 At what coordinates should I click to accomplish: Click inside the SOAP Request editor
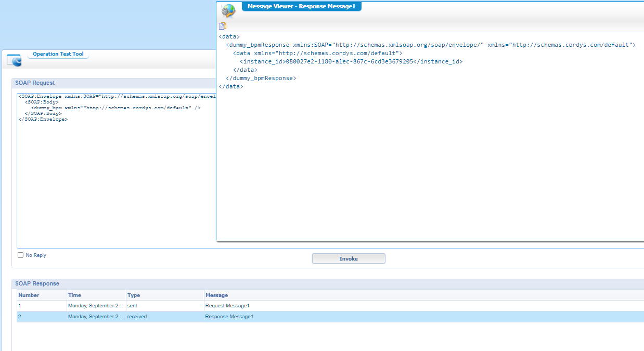104,156
